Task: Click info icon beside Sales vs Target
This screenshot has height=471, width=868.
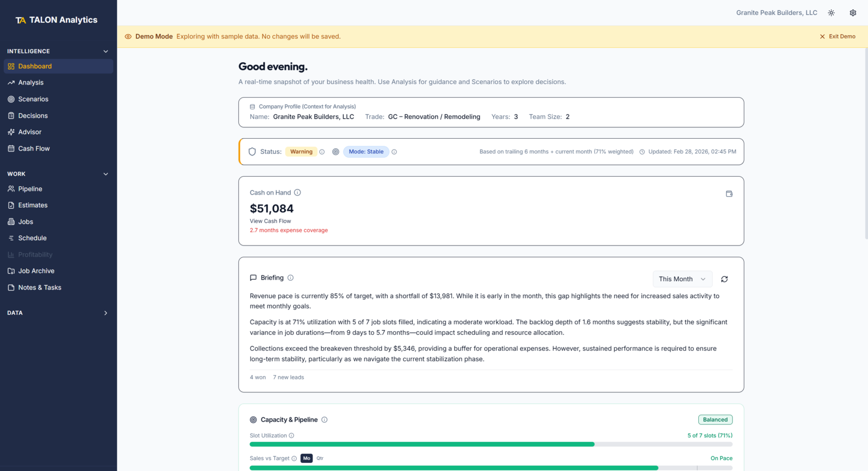Action: click(x=294, y=459)
